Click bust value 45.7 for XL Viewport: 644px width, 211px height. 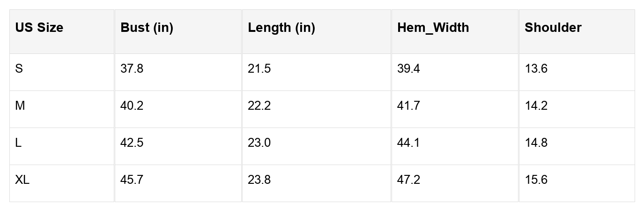pyautogui.click(x=132, y=180)
